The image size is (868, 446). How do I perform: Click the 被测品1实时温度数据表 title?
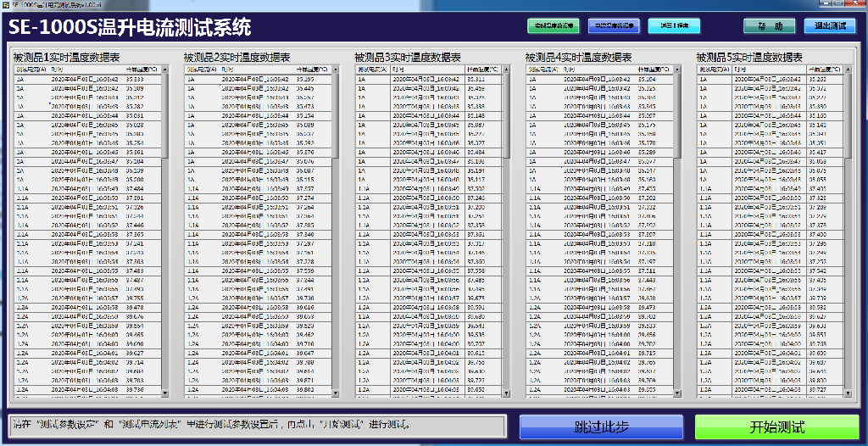pos(66,57)
